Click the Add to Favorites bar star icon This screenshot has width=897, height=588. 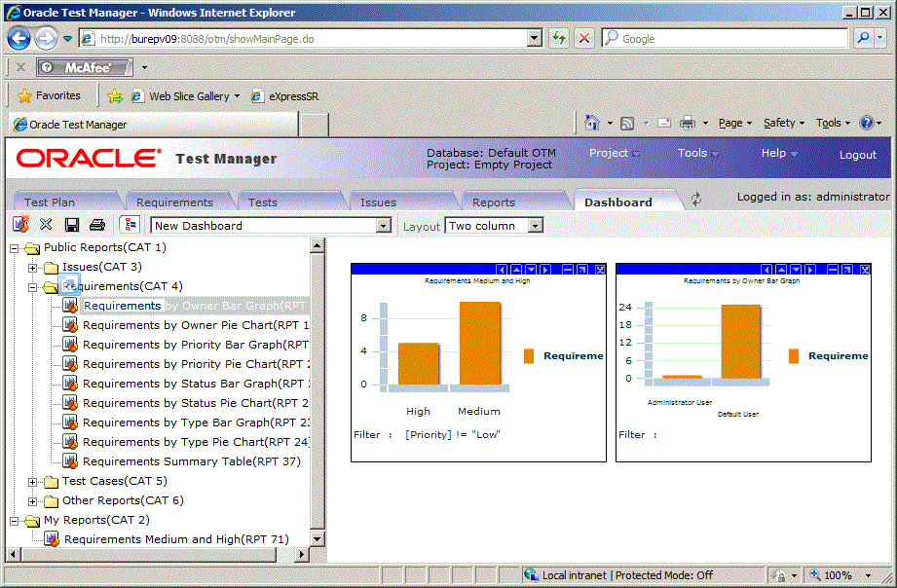click(x=114, y=96)
